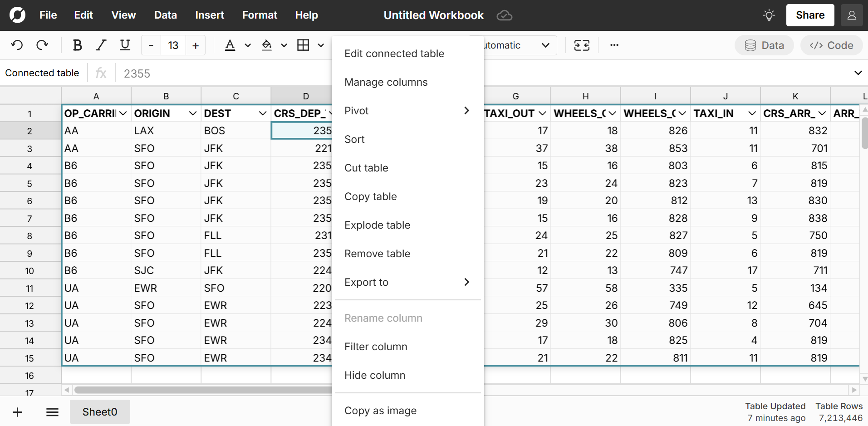The height and width of the screenshot is (426, 868).
Task: Toggle bold text formatting
Action: [77, 45]
